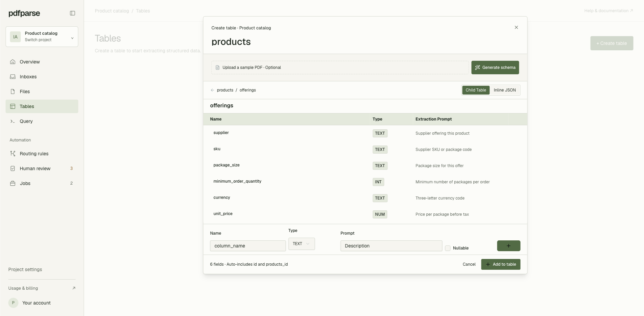The width and height of the screenshot is (644, 316).
Task: Select the package_size field row name
Action: (226, 165)
